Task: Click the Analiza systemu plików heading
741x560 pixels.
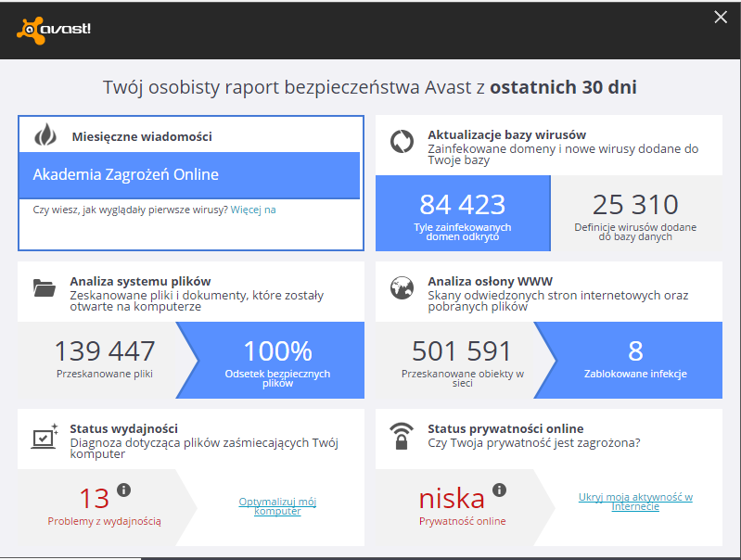Action: pos(140,282)
